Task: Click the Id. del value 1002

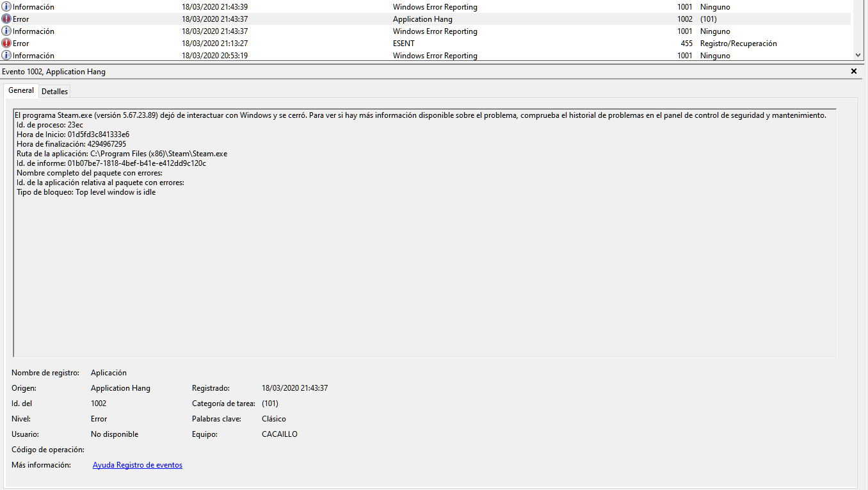Action: 99,404
